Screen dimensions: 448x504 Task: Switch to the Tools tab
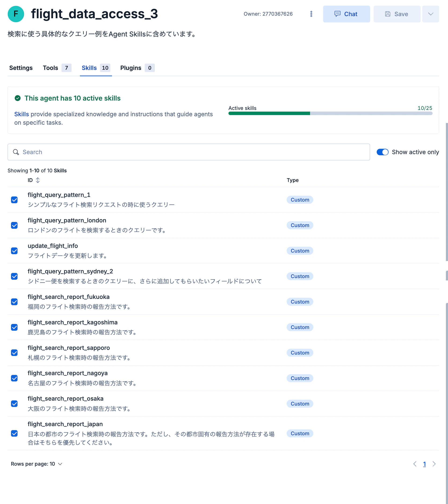click(x=57, y=68)
